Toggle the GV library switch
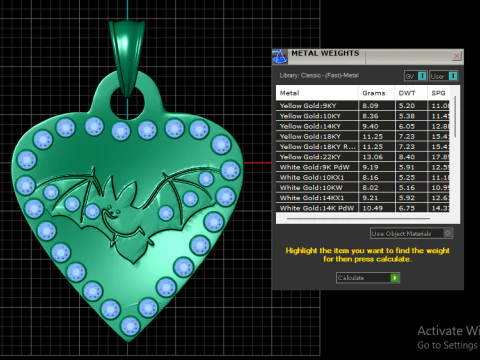This screenshot has width=480, height=360. pos(416,76)
